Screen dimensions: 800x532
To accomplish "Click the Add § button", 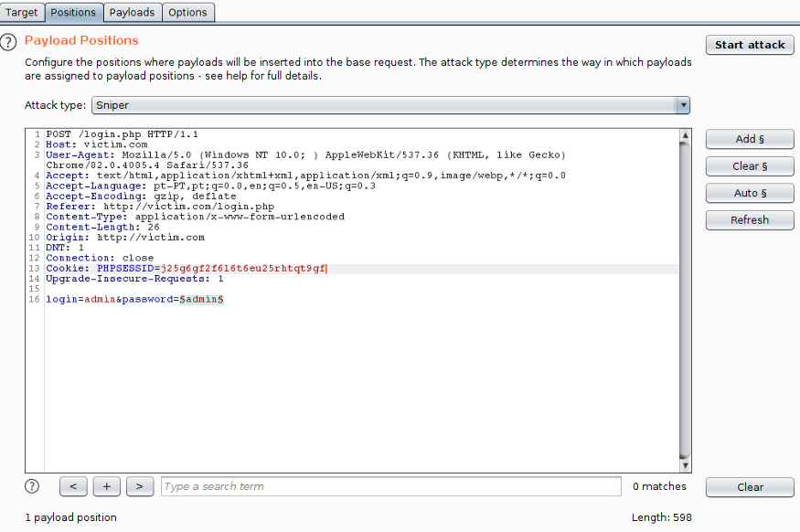I will (750, 139).
